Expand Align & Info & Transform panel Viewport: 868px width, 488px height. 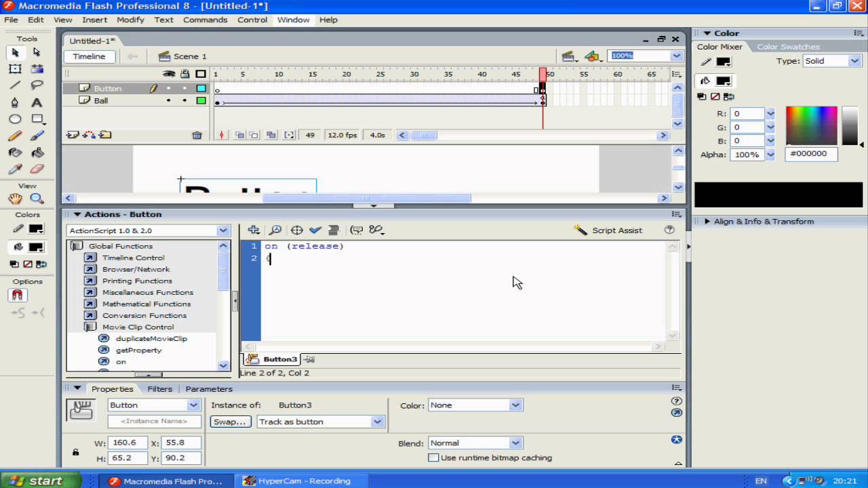707,221
